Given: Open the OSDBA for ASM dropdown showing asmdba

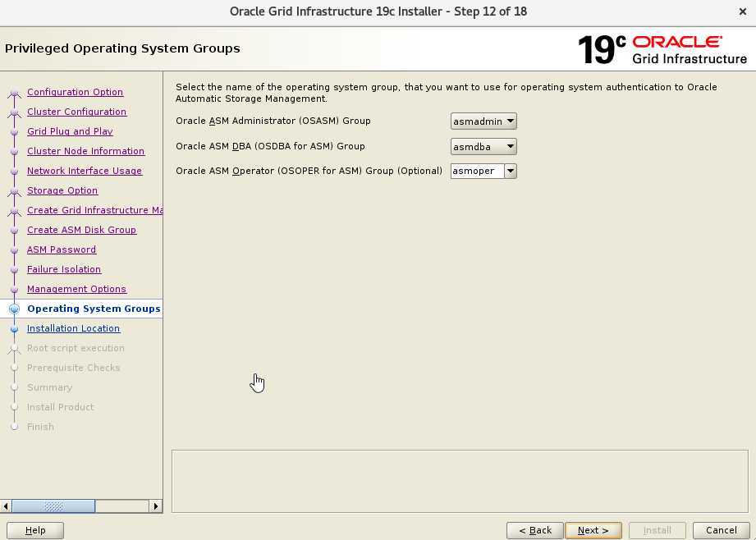Looking at the screenshot, I should pos(483,147).
